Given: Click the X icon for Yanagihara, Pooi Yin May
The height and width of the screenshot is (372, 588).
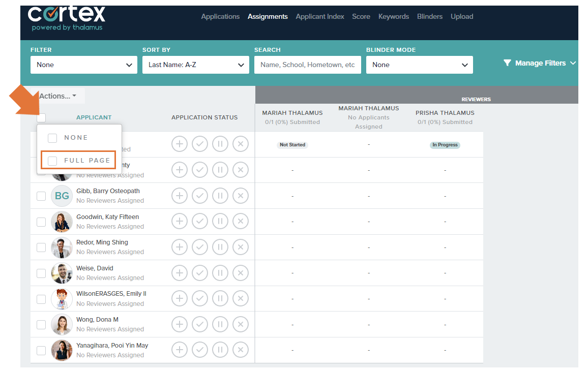Looking at the screenshot, I should pos(241,350).
